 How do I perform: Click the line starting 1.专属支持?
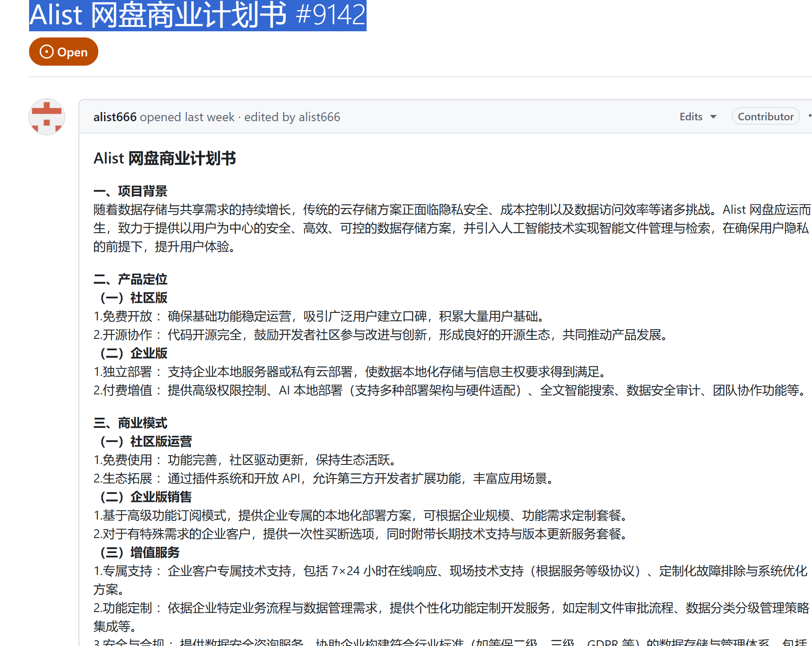(x=451, y=580)
